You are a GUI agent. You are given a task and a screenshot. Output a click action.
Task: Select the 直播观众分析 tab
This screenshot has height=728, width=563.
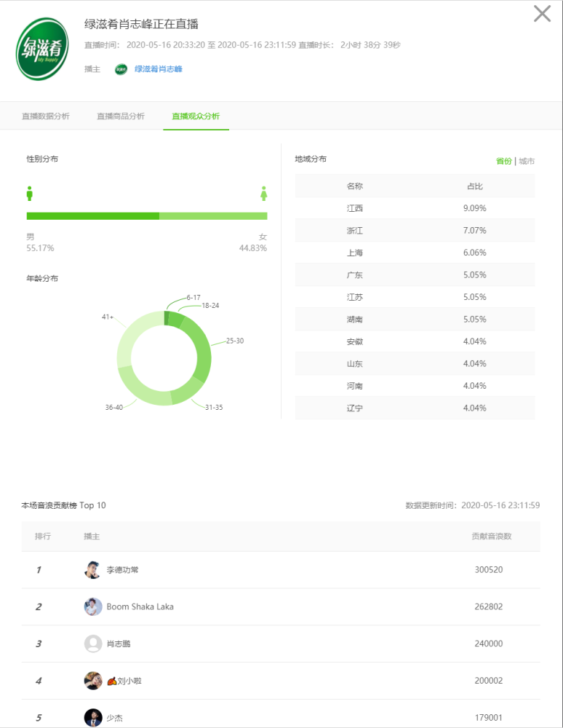point(196,116)
